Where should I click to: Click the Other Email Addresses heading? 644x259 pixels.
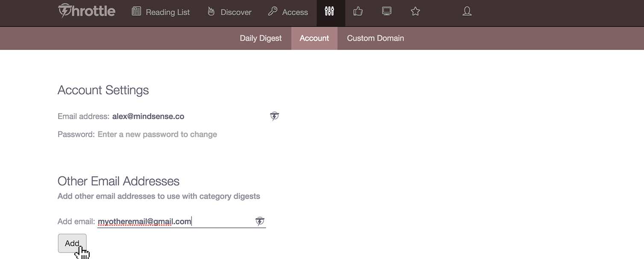(119, 181)
